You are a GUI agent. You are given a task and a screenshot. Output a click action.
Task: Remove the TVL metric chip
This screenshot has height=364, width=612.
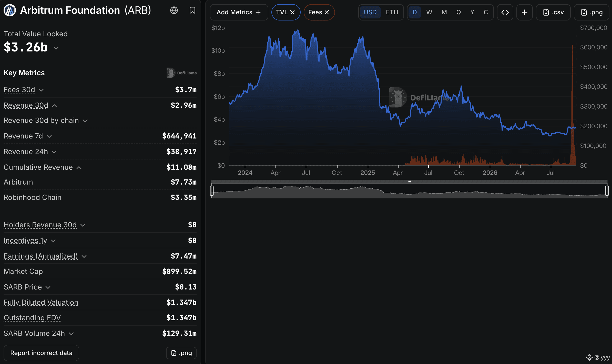[x=292, y=12]
